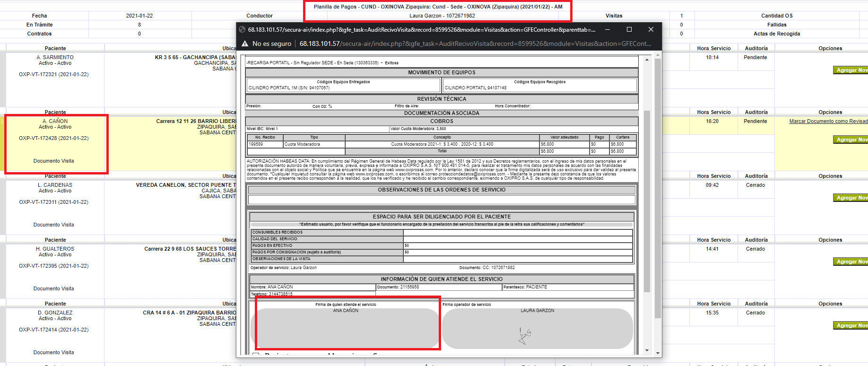
Task: Click Agregar Novedad button in L. Cardenas row
Action: (851, 198)
